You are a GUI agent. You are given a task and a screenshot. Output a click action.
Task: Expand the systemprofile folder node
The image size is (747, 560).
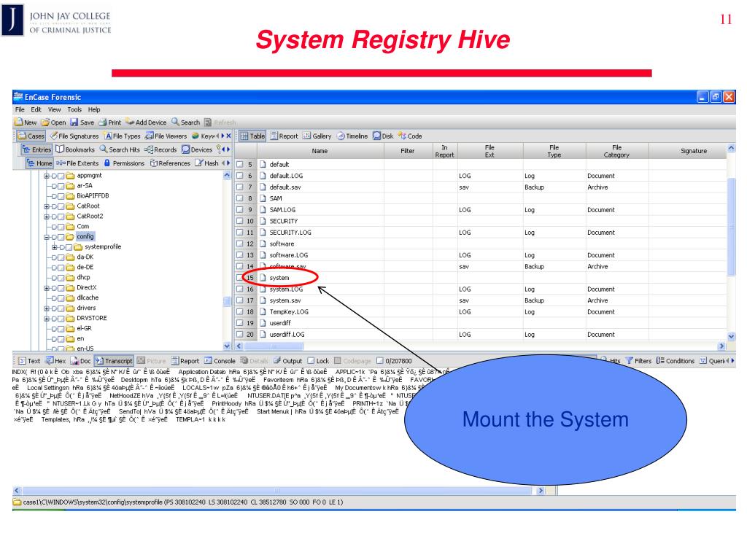point(54,247)
